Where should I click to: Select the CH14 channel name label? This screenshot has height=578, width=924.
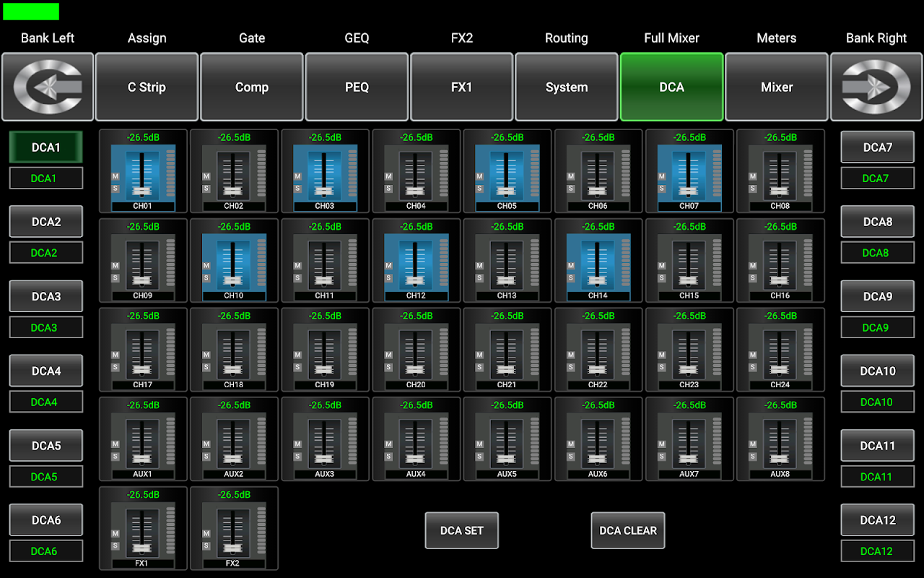598,296
